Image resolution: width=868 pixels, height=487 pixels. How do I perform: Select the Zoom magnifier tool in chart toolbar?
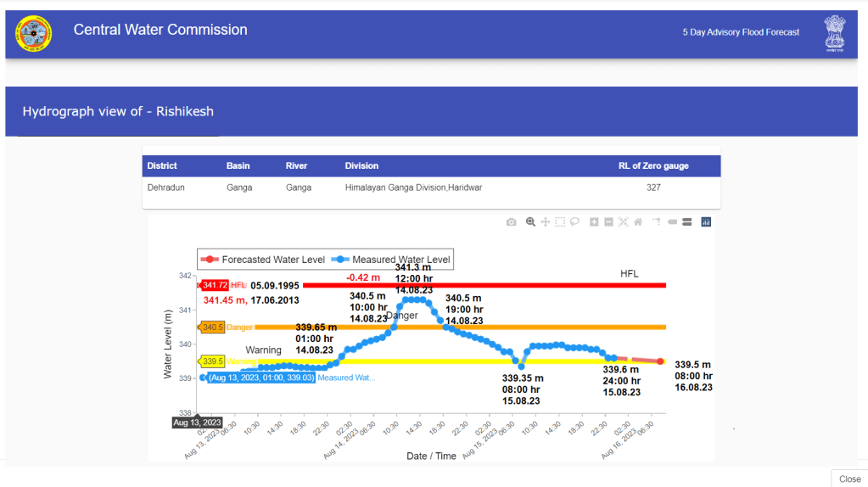(x=530, y=222)
